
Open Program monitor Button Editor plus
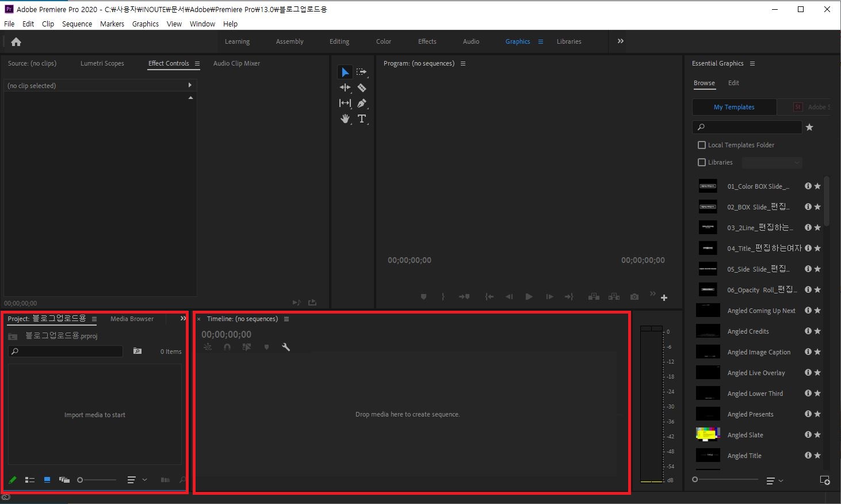(664, 297)
